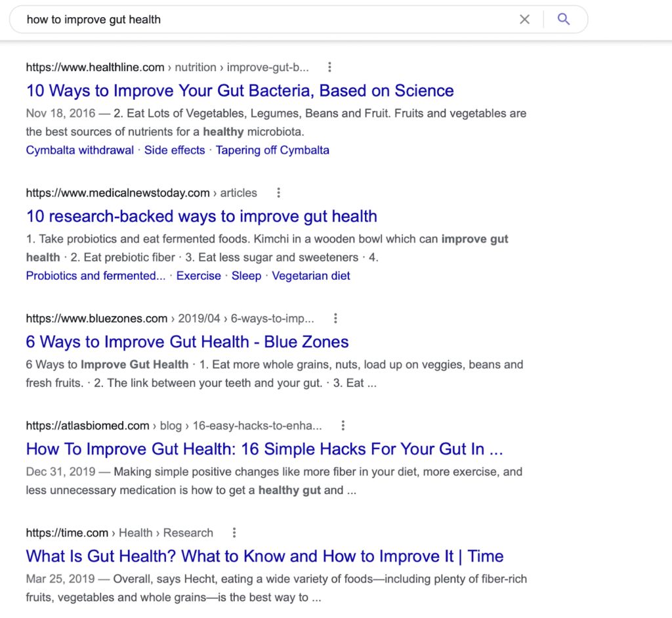672x618 pixels.
Task: Follow the 'Side effects' sitelink
Action: click(175, 150)
